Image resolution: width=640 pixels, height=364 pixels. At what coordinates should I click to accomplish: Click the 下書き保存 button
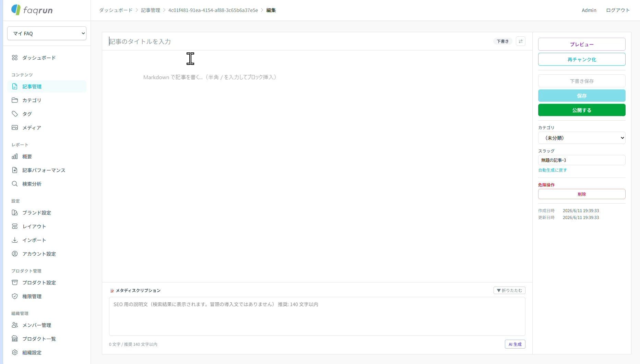(582, 81)
